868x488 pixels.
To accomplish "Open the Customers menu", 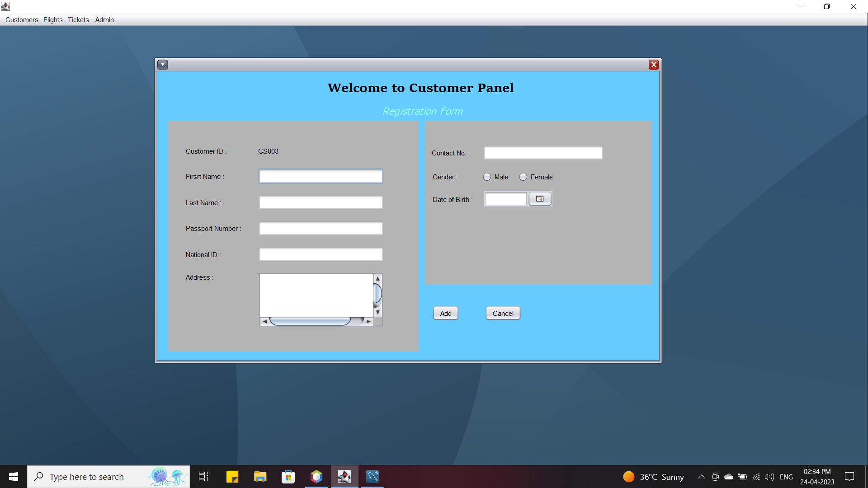I will tap(22, 20).
